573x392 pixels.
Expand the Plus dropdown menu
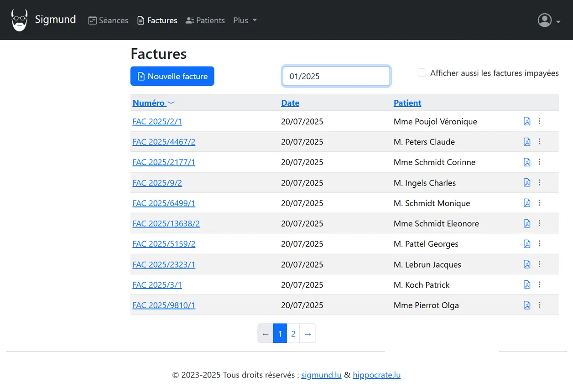coord(245,21)
